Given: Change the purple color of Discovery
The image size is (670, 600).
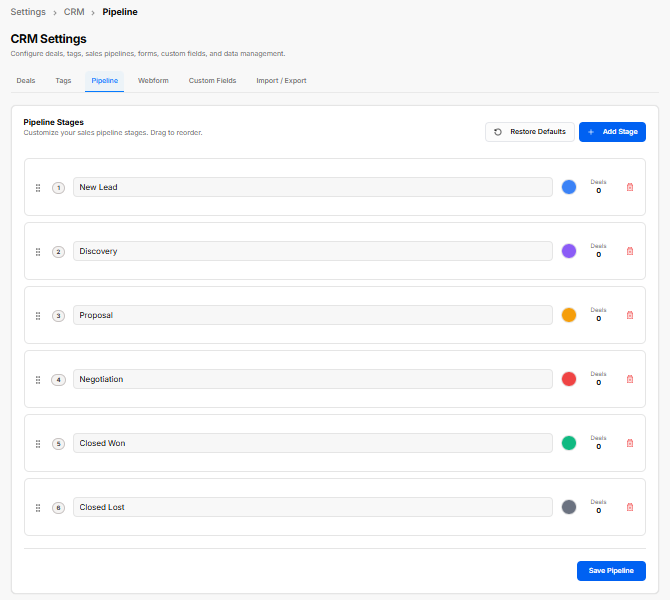Looking at the screenshot, I should point(569,251).
